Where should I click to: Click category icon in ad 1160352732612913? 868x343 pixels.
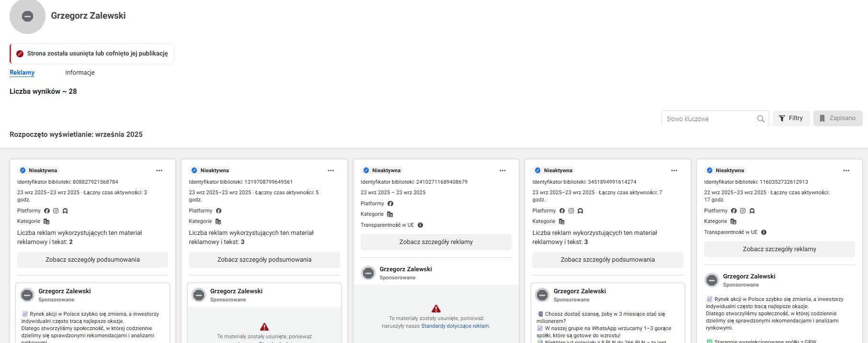pos(733,221)
